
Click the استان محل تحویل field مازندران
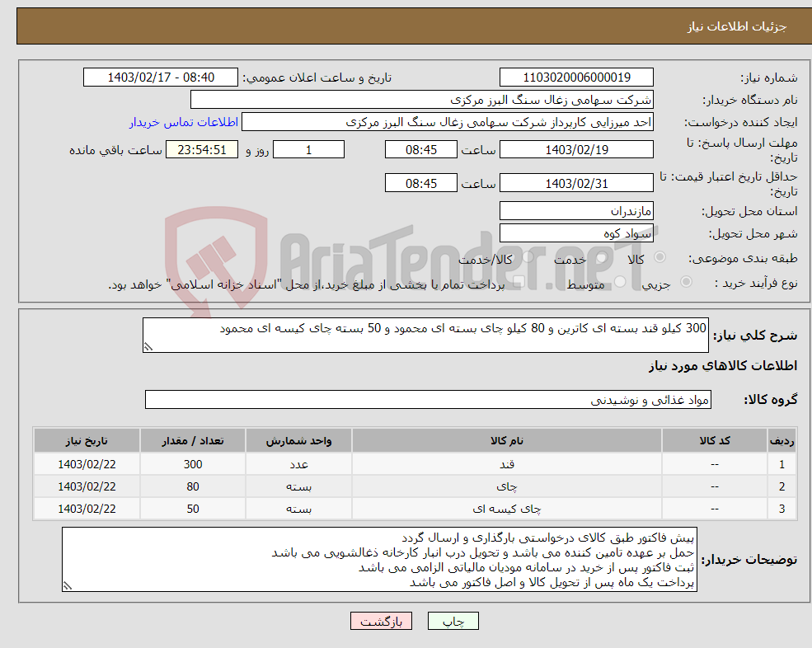click(576, 211)
